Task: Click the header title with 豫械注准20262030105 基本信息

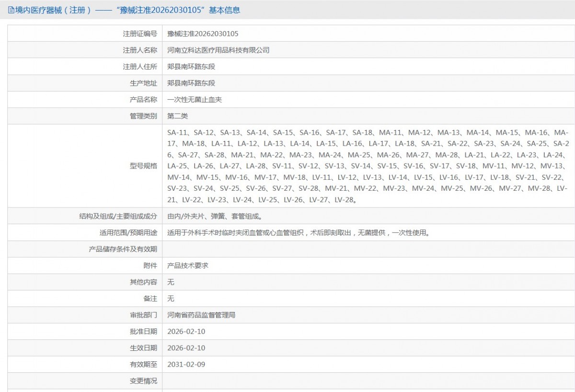Action: click(127, 10)
